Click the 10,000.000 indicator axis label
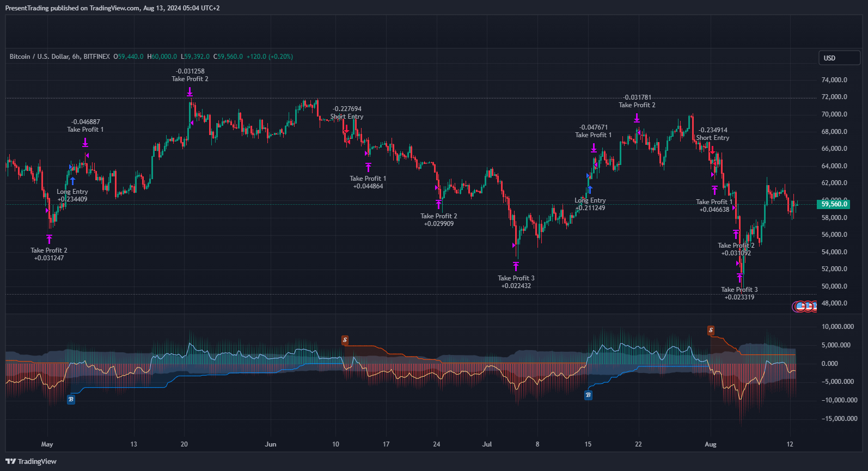This screenshot has height=471, width=868. 836,327
